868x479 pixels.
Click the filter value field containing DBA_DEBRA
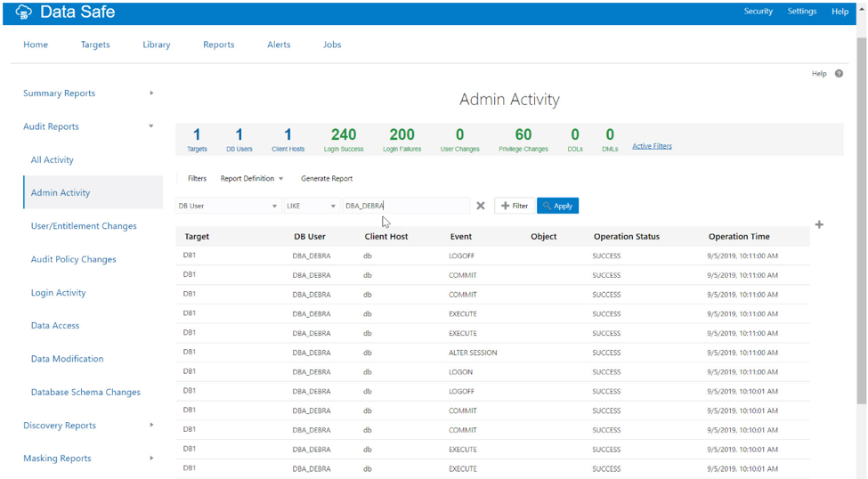(x=405, y=206)
